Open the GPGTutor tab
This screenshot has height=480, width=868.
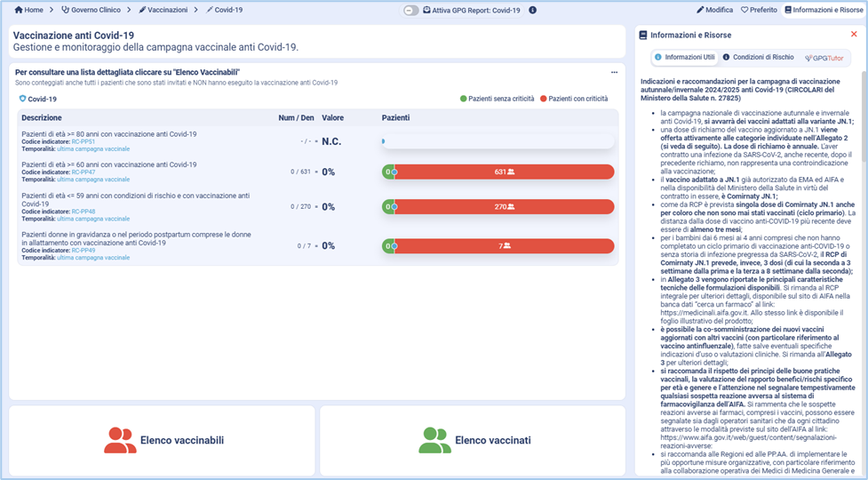[x=824, y=57]
